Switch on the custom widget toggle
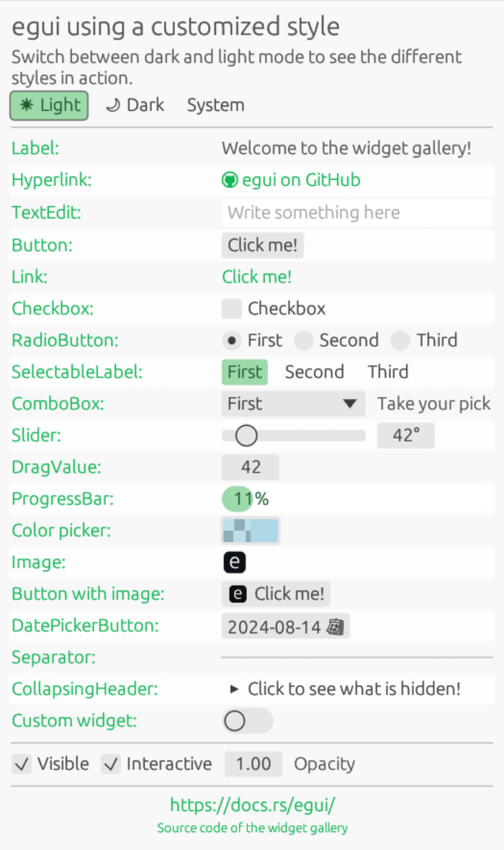Image resolution: width=504 pixels, height=850 pixels. (248, 721)
